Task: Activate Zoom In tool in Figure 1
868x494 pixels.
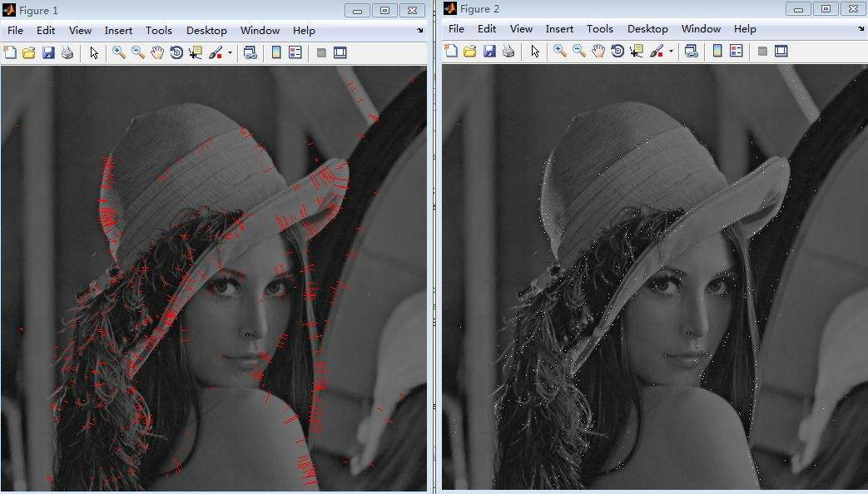Action: point(118,52)
